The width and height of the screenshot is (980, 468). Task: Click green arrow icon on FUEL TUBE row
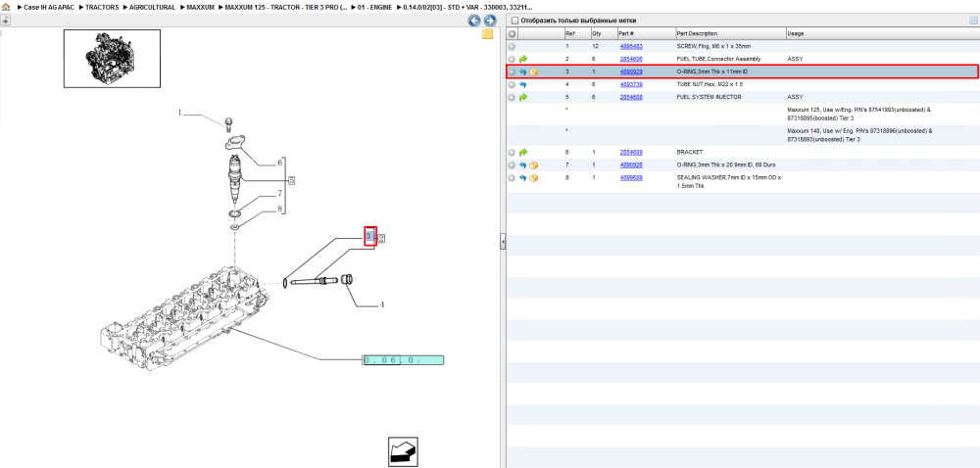point(523,59)
